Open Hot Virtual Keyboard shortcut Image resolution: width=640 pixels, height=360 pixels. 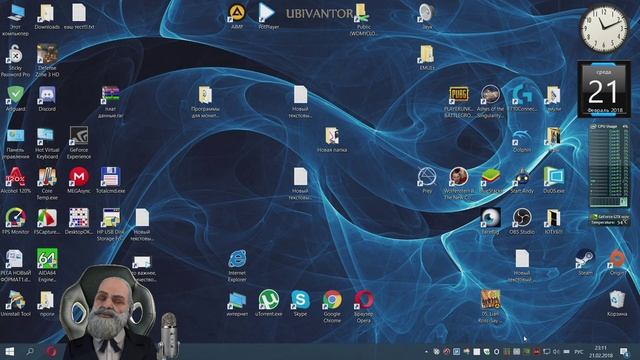47,142
